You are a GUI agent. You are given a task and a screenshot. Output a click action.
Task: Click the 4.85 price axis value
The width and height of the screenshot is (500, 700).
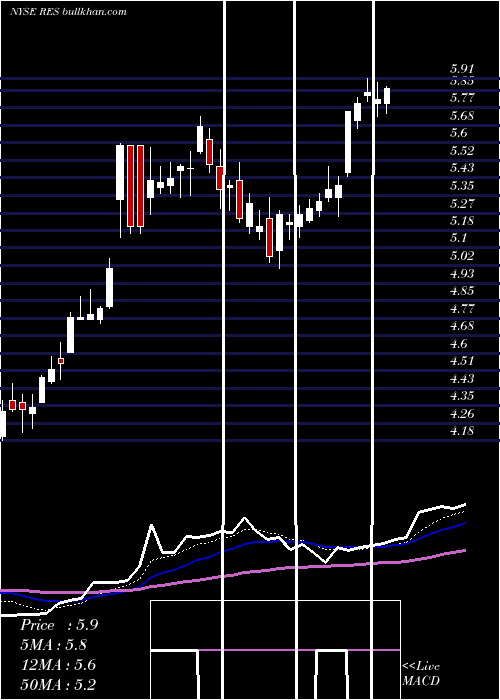[462, 291]
